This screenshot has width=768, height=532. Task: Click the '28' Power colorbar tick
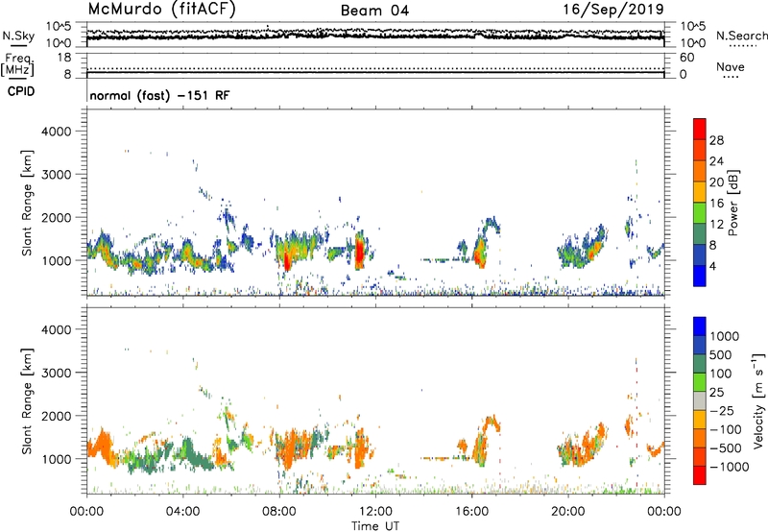[x=716, y=140]
